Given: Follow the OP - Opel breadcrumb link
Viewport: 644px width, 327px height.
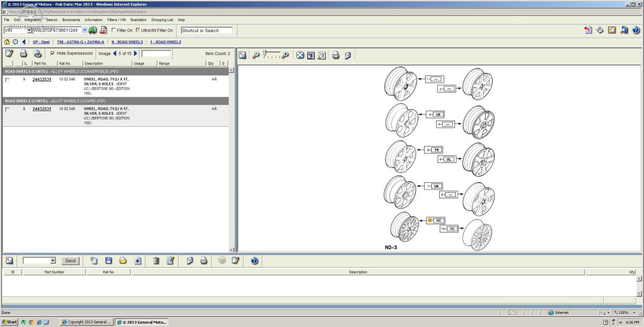Looking at the screenshot, I should click(x=41, y=42).
